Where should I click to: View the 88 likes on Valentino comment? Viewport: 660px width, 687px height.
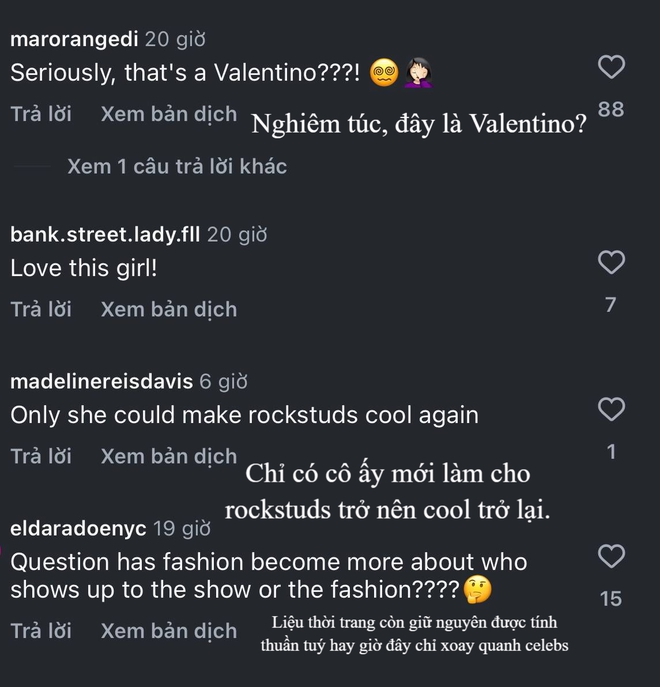(x=611, y=109)
